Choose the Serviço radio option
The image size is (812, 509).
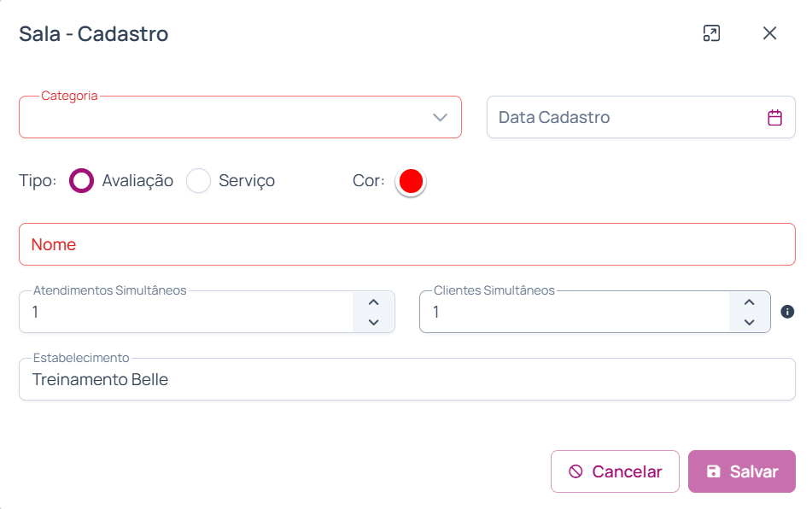(199, 181)
